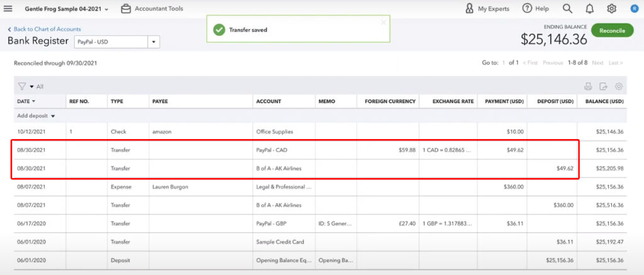This screenshot has height=275, width=644.
Task: Open the 10/12/2021 Check row
Action: point(320,132)
